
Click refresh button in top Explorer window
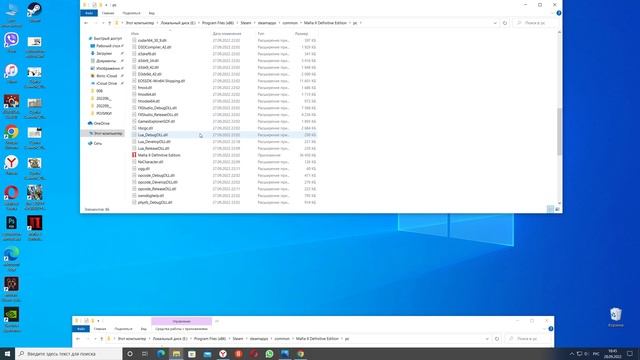(505, 23)
